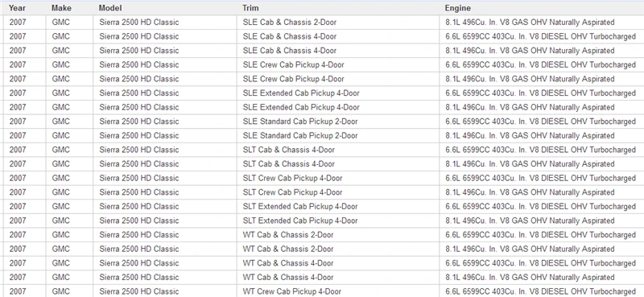Screen dimensions: 644x297
Task: Select the Sierra 2500 HD Classic cell in WT Crew Cab Pickup row
Action: pyautogui.click(x=165, y=291)
